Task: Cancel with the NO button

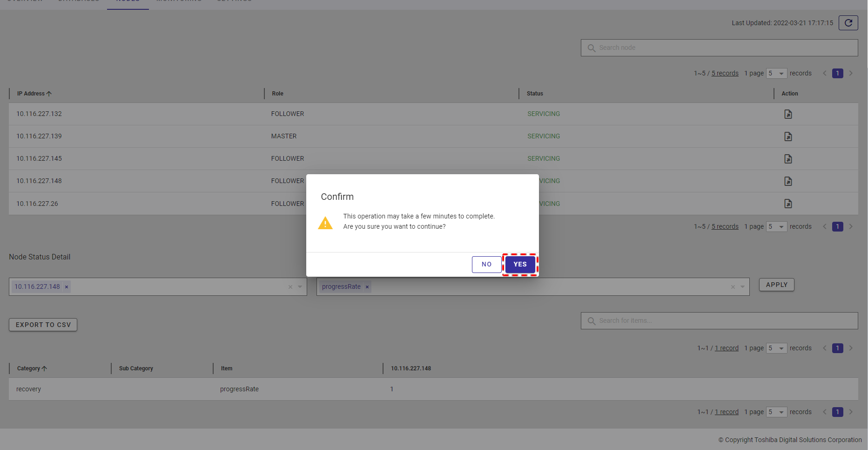Action: click(x=486, y=265)
